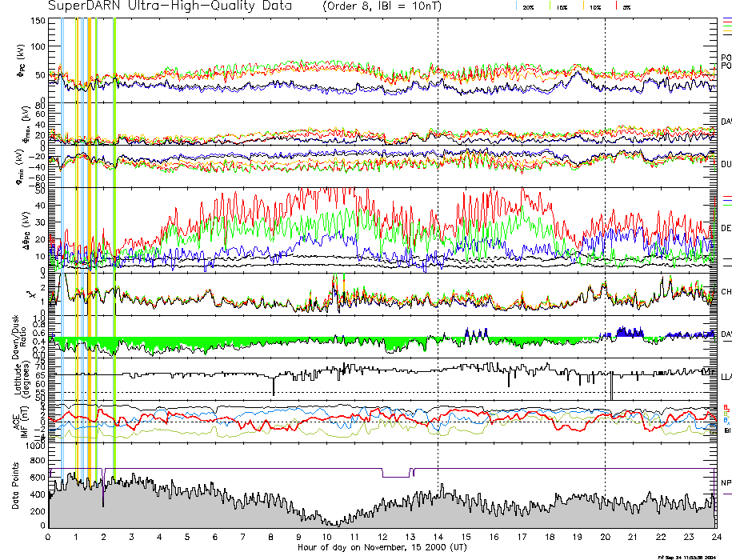Click the Data Points y-axis label
Image resolution: width=732 pixels, height=560 pixels.
[16, 486]
